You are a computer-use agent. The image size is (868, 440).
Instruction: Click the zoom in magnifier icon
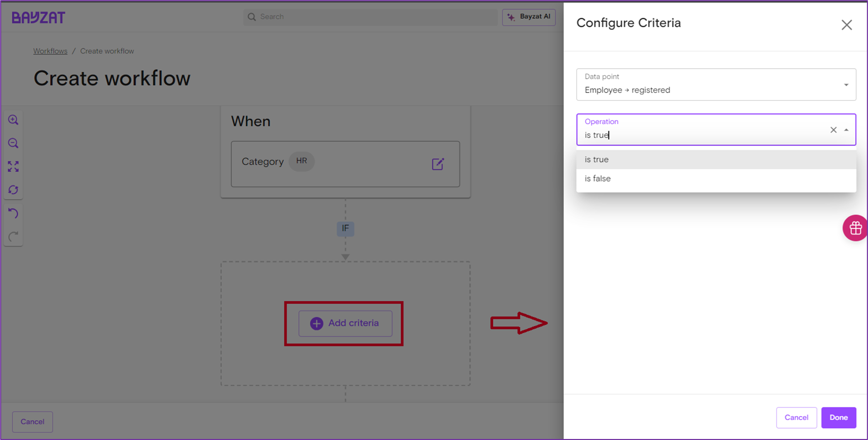(13, 120)
